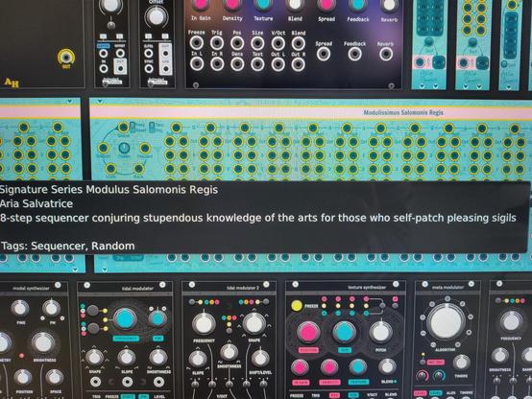The height and width of the screenshot is (399, 532).
Task: Toggle the first small switch on Modulus Salomonis Regis
Action: (133, 127)
